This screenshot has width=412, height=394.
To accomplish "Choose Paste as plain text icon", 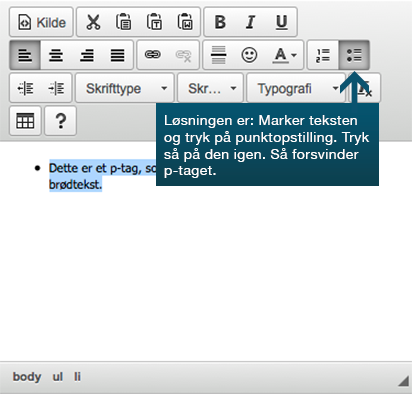I will [x=154, y=22].
